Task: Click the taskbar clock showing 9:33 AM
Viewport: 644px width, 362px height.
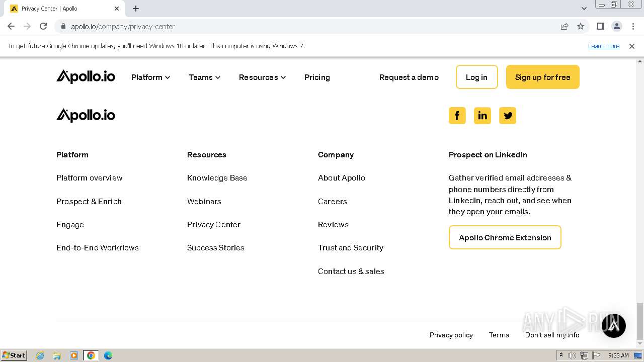Action: pos(618,355)
